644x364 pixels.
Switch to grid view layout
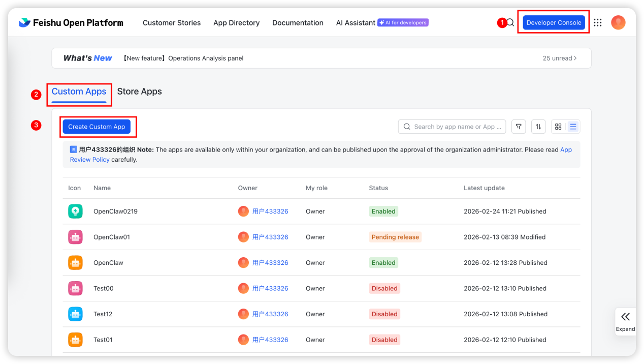coord(558,127)
